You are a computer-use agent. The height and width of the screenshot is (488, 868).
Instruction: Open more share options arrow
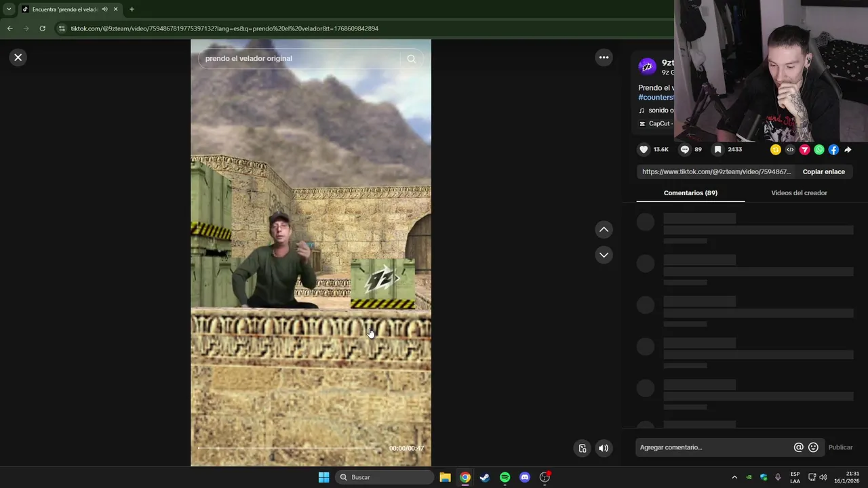pyautogui.click(x=848, y=150)
